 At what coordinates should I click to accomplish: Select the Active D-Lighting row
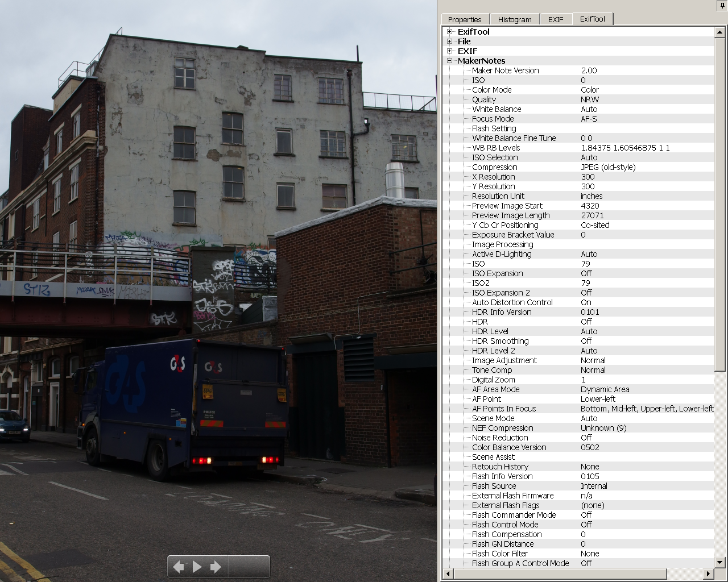(502, 254)
